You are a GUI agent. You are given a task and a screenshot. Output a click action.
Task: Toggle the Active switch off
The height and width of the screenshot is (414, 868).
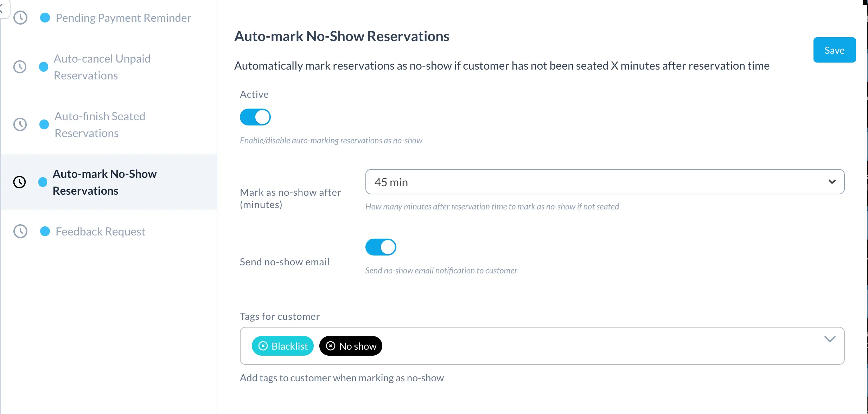coord(255,117)
